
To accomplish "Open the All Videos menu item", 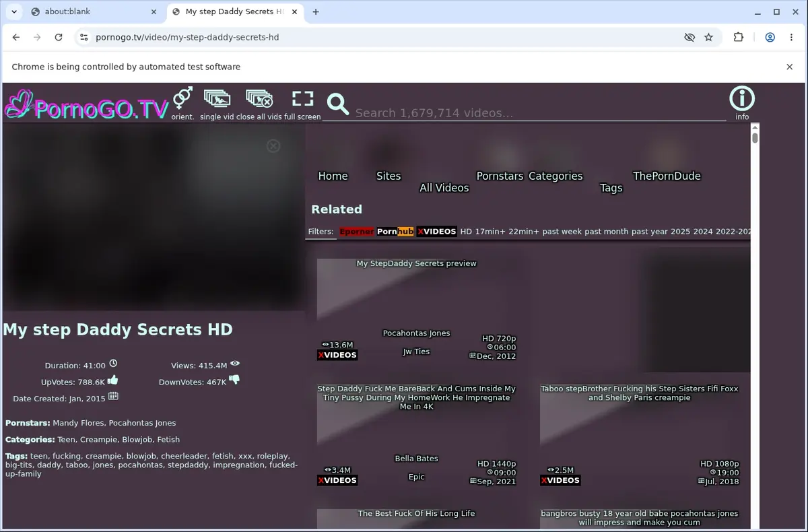I will (444, 188).
